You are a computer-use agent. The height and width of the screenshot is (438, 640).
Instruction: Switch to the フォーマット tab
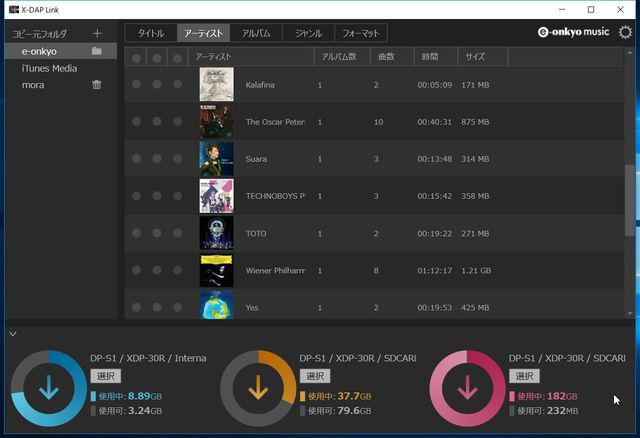tap(361, 33)
